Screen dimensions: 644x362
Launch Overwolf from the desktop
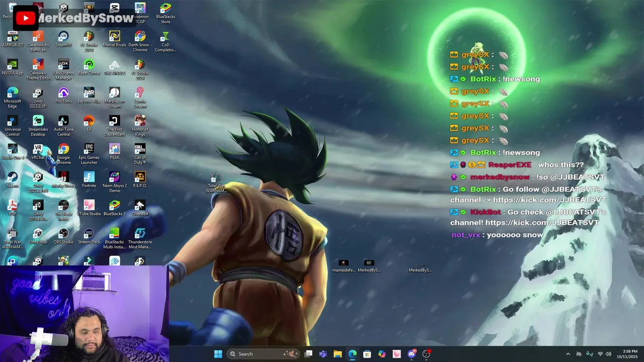[x=140, y=208]
